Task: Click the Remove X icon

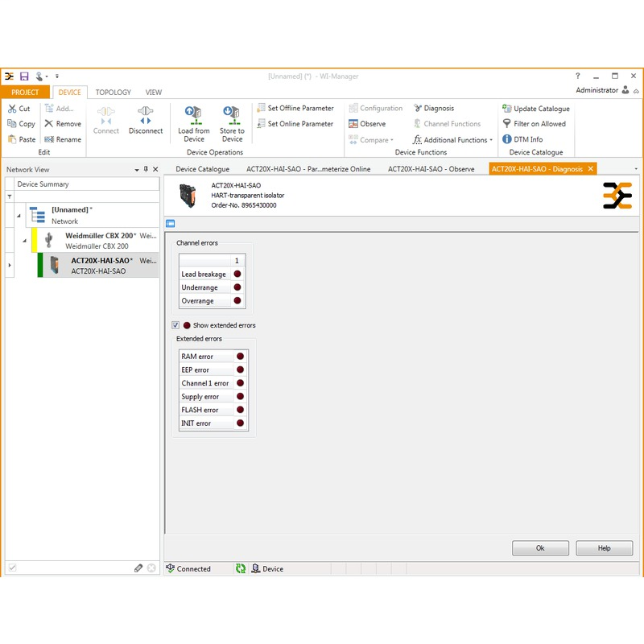Action: (x=49, y=124)
